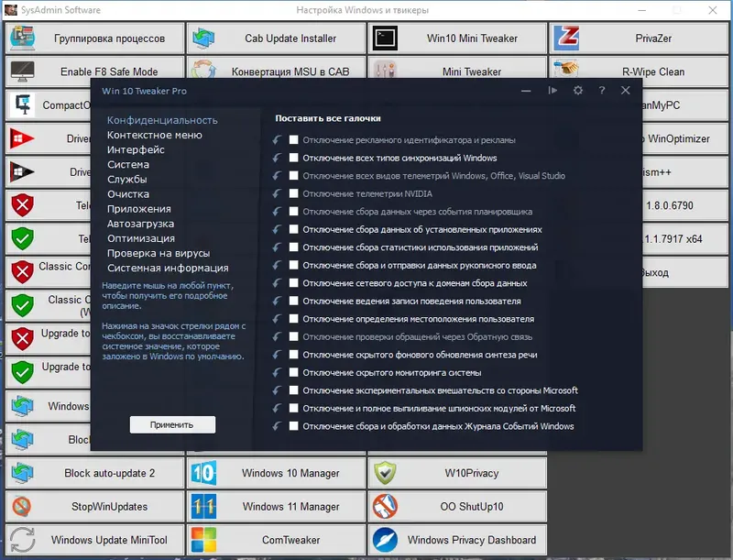Click the Windows Privacy Dashboard icon

click(383, 539)
